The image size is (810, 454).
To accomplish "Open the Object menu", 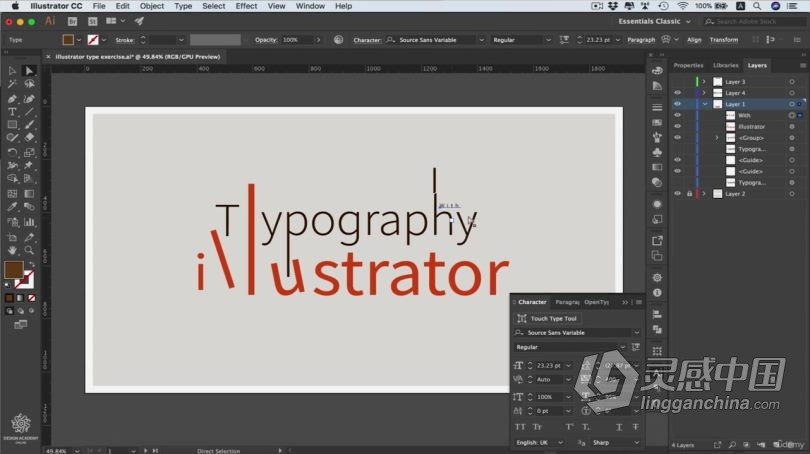I will coord(152,6).
